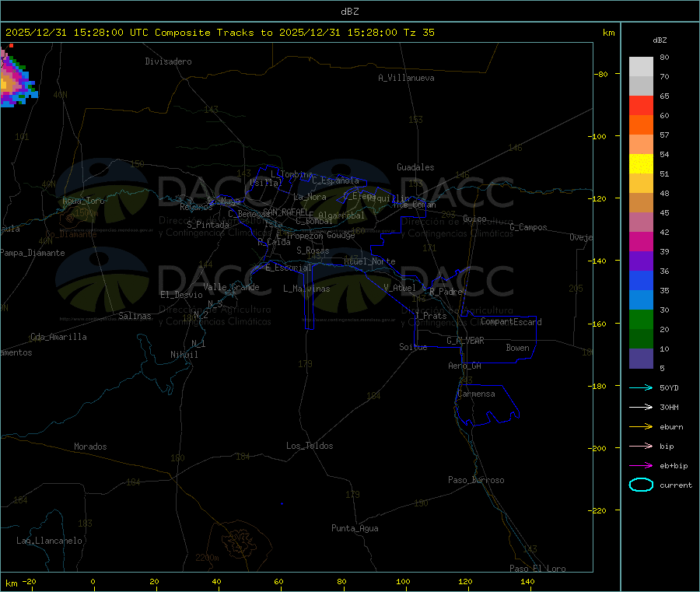The width and height of the screenshot is (700, 592).
Task: Click the cyan 50YD arrow in legend
Action: pyautogui.click(x=641, y=387)
